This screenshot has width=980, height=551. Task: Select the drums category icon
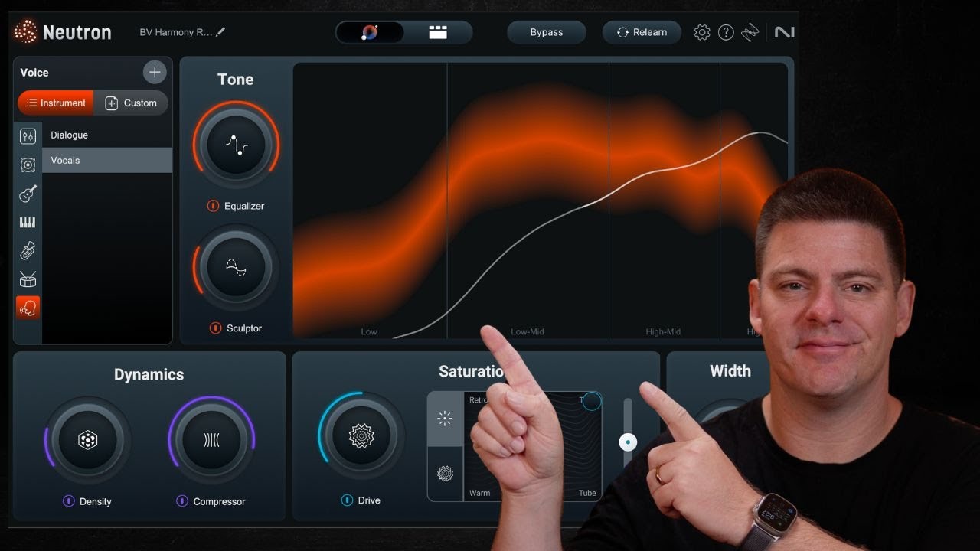(x=28, y=279)
